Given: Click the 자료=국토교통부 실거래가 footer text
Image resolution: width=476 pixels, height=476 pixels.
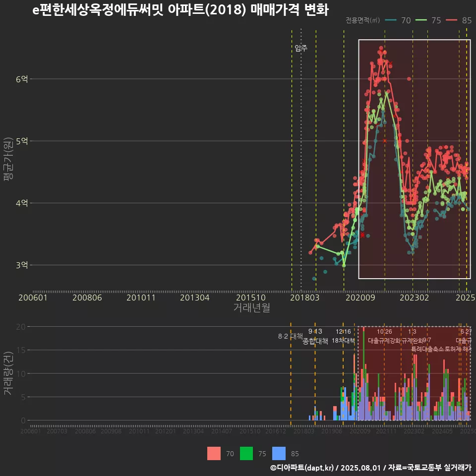Looking at the screenshot, I should click(429, 468).
